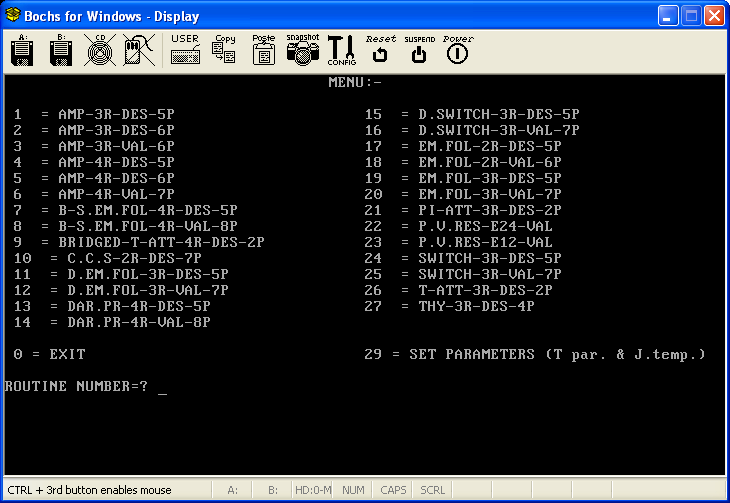
Task: Click menu line 5 AMP-4R-DES-6P
Action: point(94,178)
